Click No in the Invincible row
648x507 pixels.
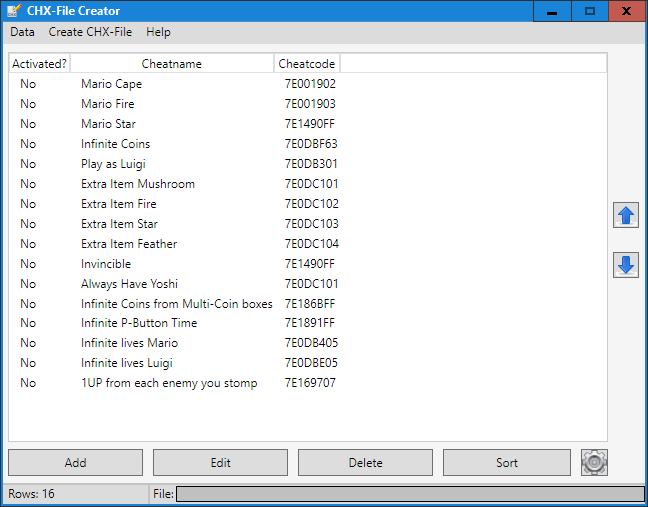point(28,264)
